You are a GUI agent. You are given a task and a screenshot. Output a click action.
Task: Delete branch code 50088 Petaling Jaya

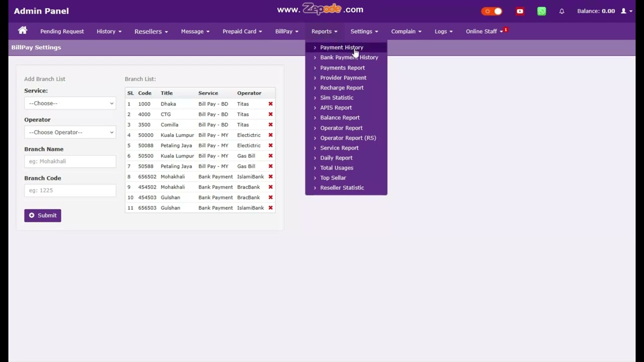[270, 145]
